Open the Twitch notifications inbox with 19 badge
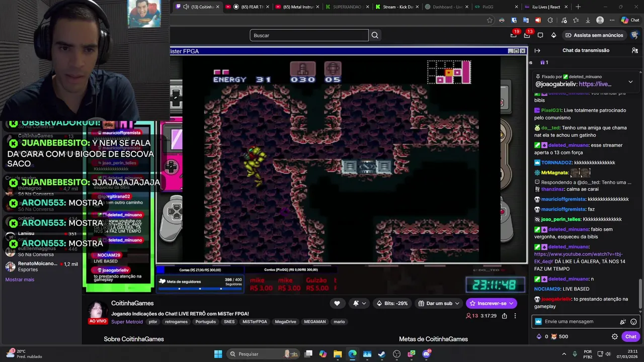 [514, 35]
